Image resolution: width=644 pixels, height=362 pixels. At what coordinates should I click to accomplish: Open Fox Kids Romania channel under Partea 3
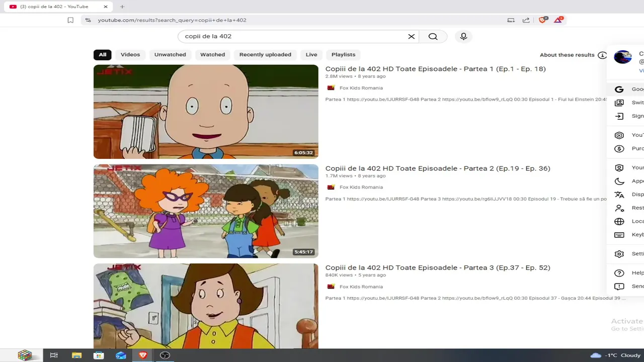361,287
